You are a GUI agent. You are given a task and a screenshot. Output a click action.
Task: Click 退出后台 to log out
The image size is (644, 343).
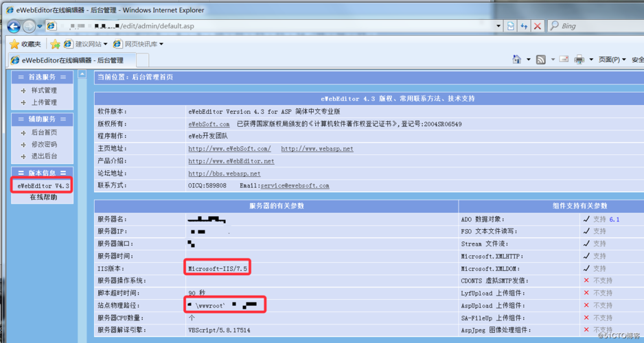[44, 156]
